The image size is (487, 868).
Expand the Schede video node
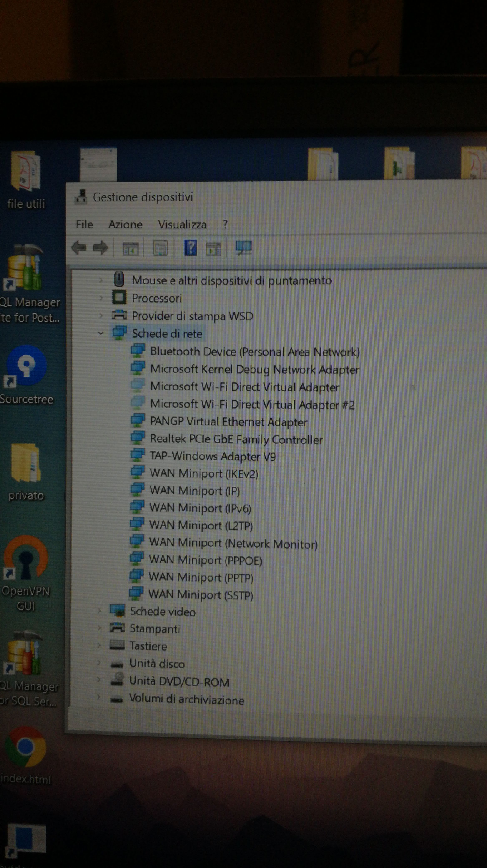pos(99,611)
